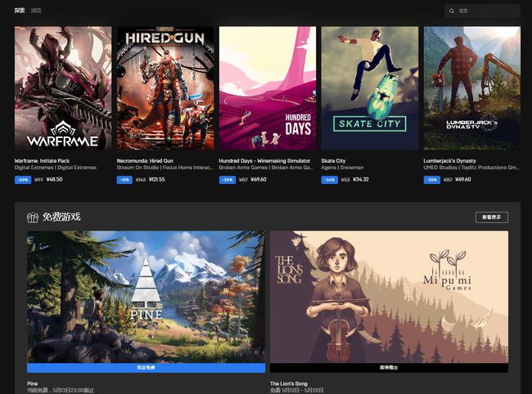Image resolution: width=532 pixels, height=394 pixels.
Task: Click Hundred Days - Winemaking Simulator title
Action: [x=264, y=160]
